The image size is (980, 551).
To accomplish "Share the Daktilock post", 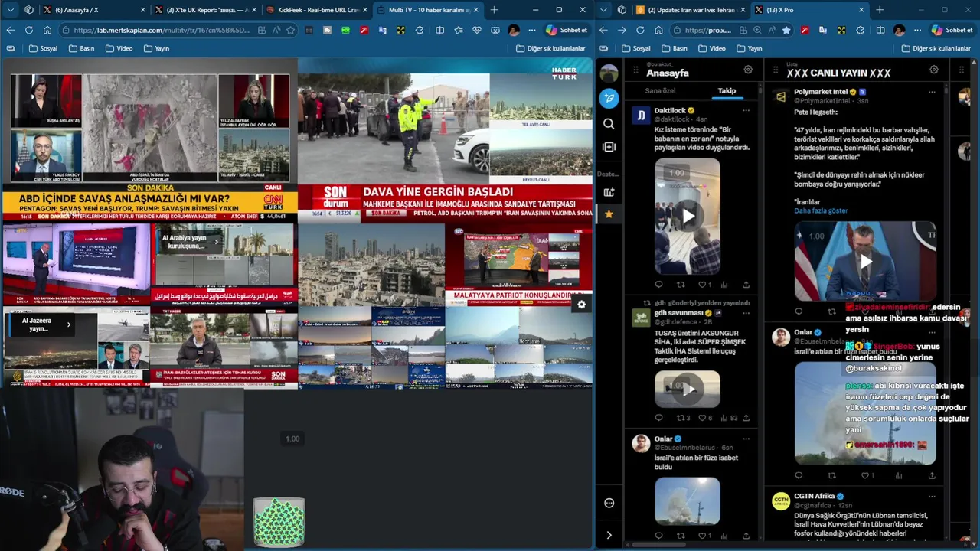I will point(746,285).
